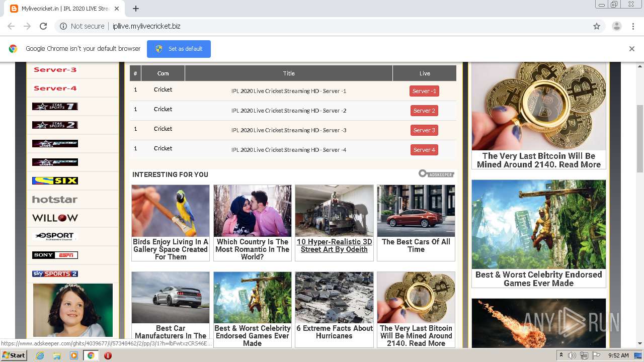Viewport: 644px width, 362px height.
Task: Select the Sky Sports 2 channel logo
Action: point(55,274)
